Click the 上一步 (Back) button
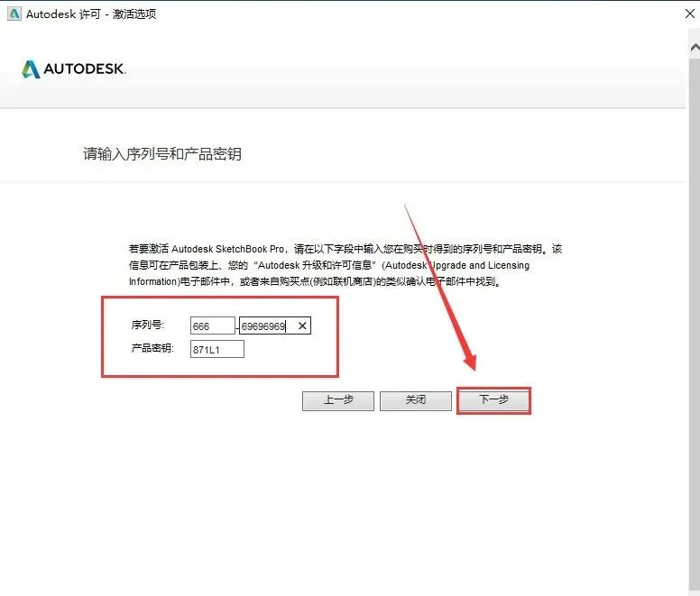 [x=338, y=400]
